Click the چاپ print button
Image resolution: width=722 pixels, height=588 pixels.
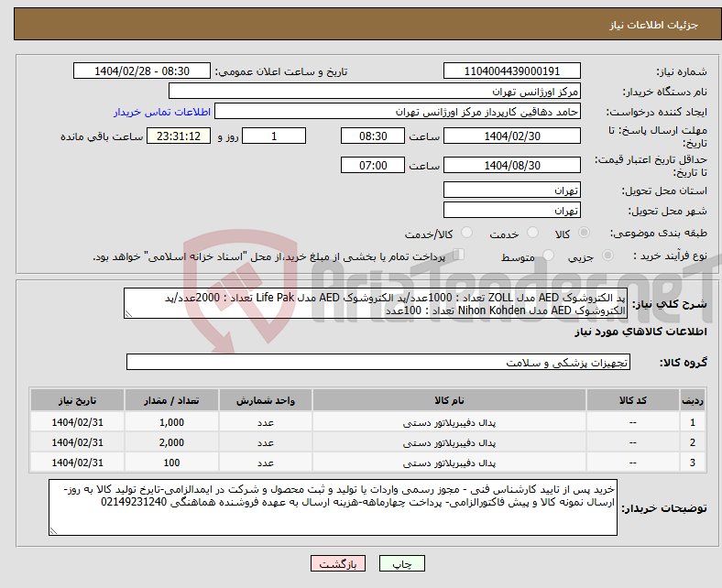(402, 563)
